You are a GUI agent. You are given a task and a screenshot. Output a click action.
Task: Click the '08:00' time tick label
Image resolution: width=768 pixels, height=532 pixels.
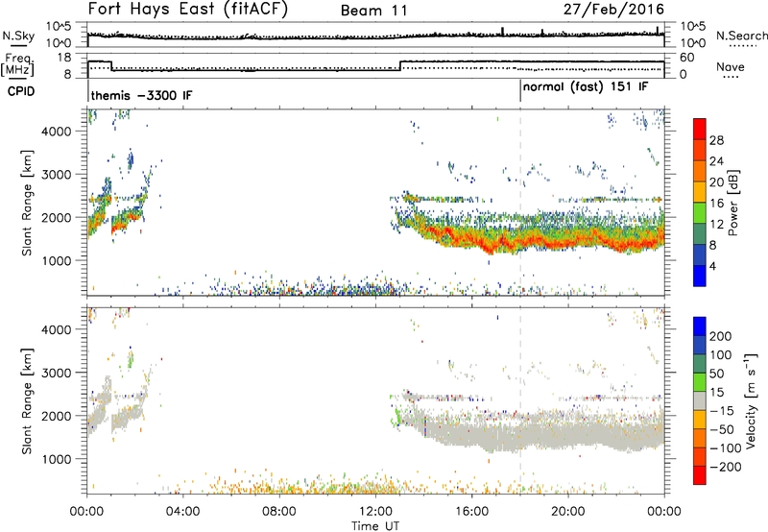278,512
